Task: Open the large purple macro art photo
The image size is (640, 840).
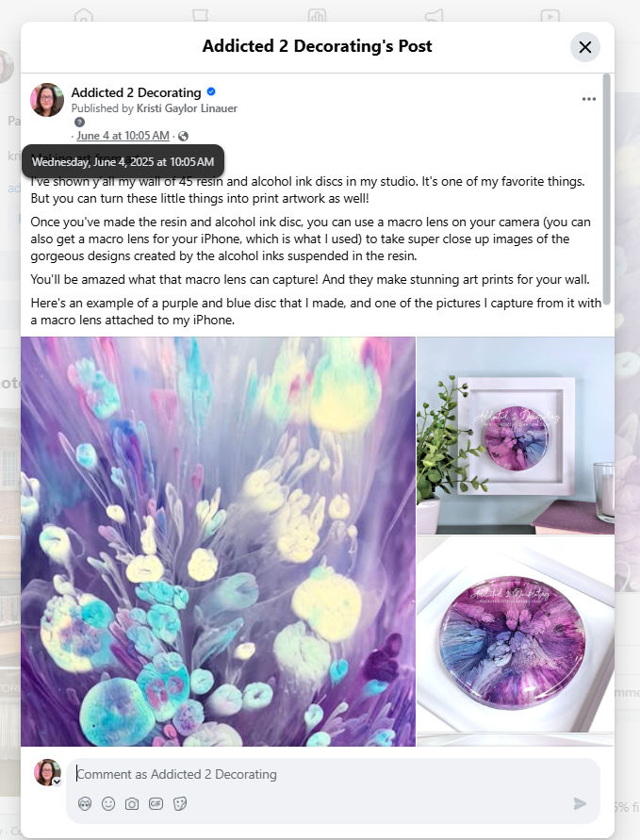Action: [x=218, y=541]
